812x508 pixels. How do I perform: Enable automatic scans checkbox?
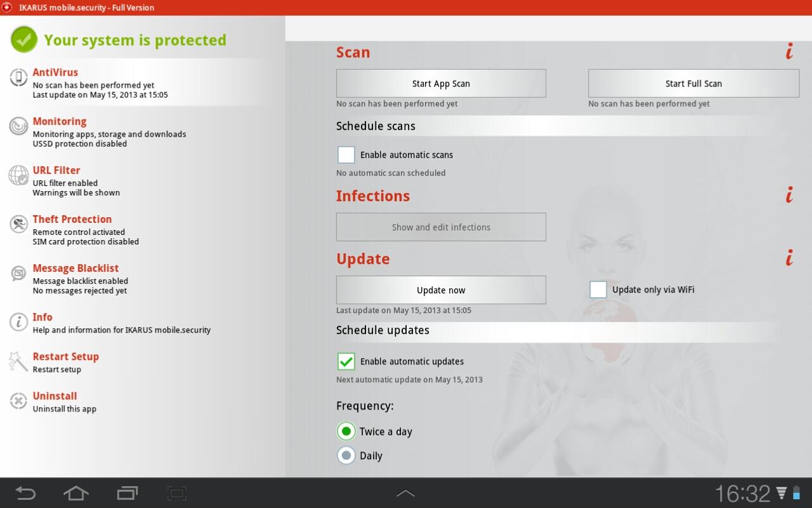(x=346, y=155)
